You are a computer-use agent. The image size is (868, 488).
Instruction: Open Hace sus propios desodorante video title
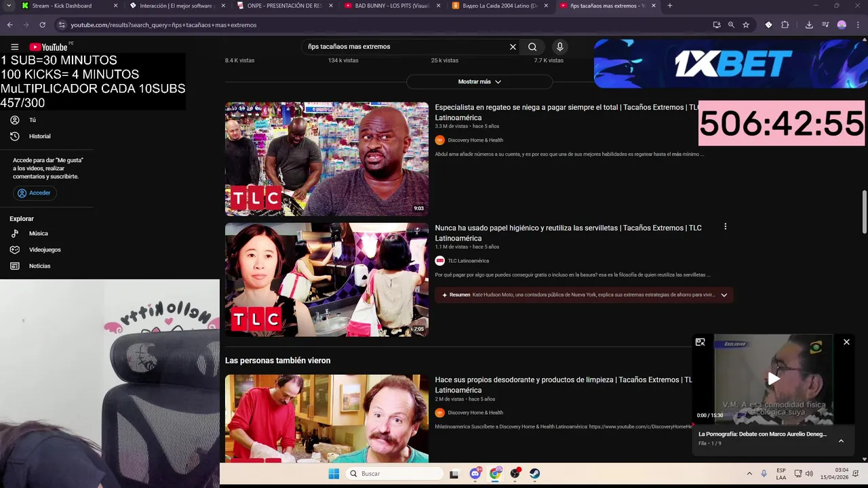point(564,385)
